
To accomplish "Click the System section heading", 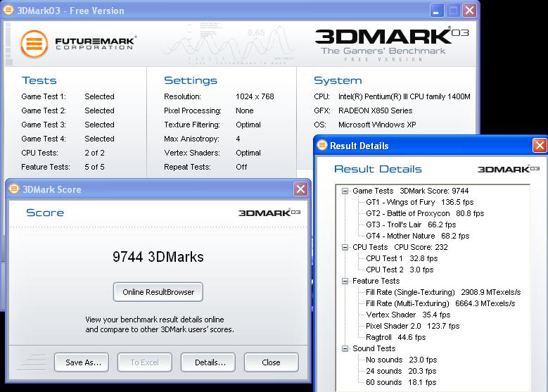I will pyautogui.click(x=338, y=80).
